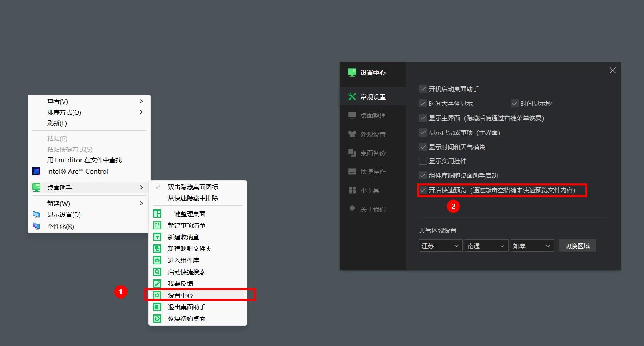This screenshot has height=346, width=644.
Task: Click the 新建事项清单 icon
Action: coord(157,225)
